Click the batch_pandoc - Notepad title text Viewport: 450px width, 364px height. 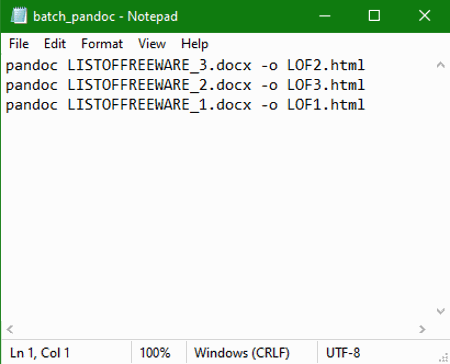pyautogui.click(x=105, y=16)
